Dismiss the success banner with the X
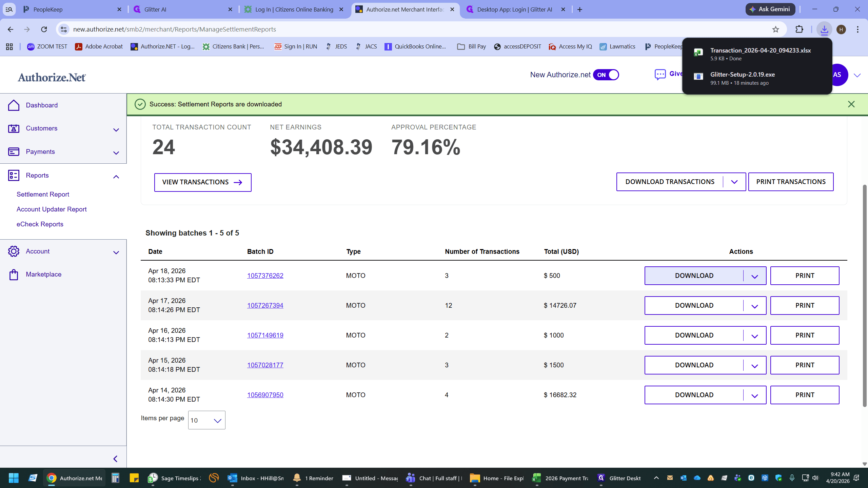The width and height of the screenshot is (868, 488). [x=851, y=104]
